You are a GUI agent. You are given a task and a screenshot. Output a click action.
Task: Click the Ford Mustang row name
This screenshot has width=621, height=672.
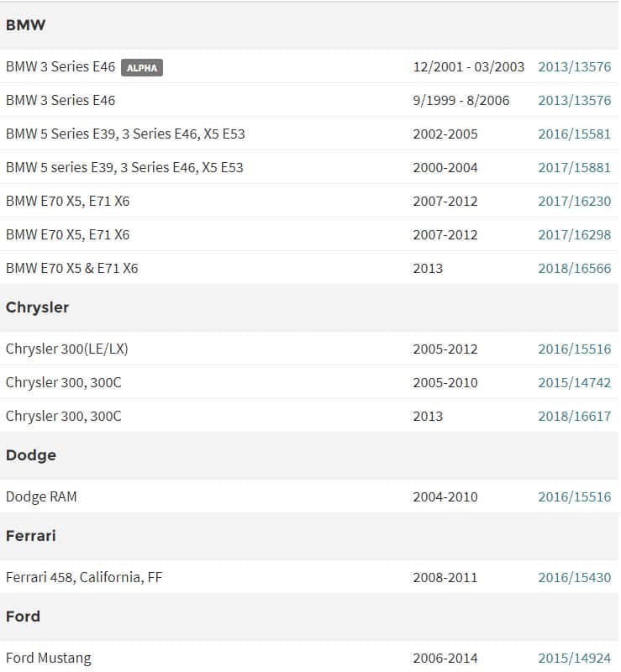(x=48, y=659)
